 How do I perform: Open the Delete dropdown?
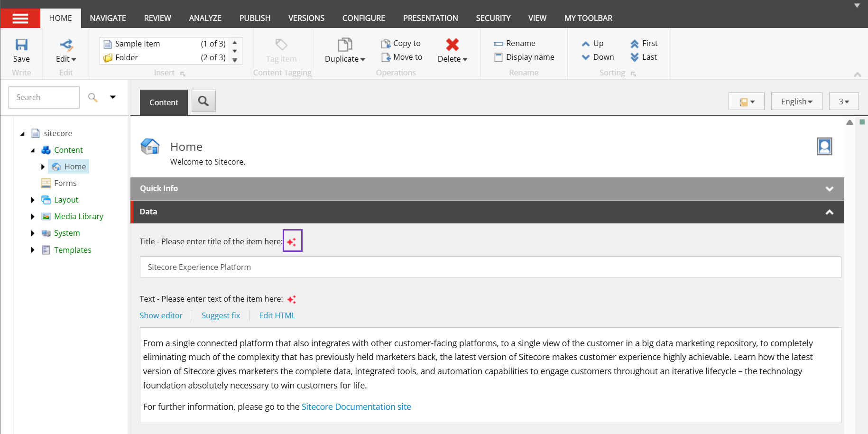point(465,60)
